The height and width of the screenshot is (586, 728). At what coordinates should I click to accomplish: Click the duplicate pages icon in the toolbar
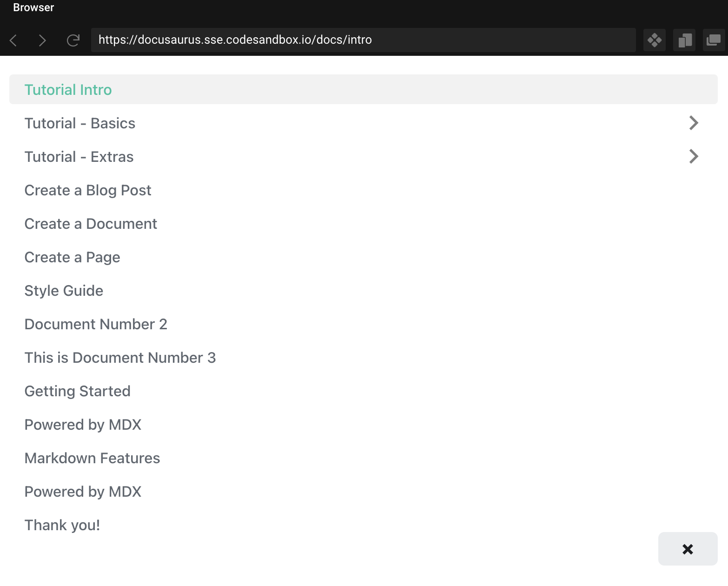684,40
